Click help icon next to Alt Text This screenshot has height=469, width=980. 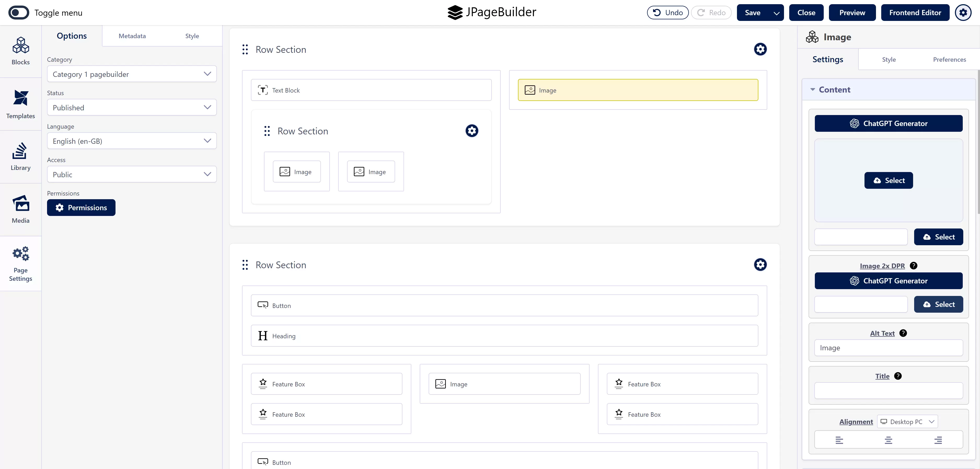click(903, 333)
